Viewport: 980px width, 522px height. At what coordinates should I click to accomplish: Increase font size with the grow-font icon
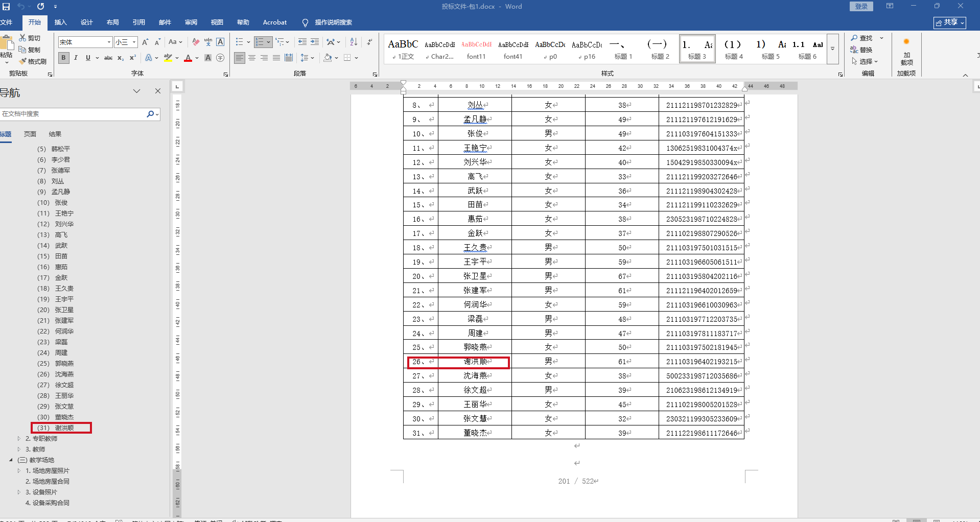145,42
